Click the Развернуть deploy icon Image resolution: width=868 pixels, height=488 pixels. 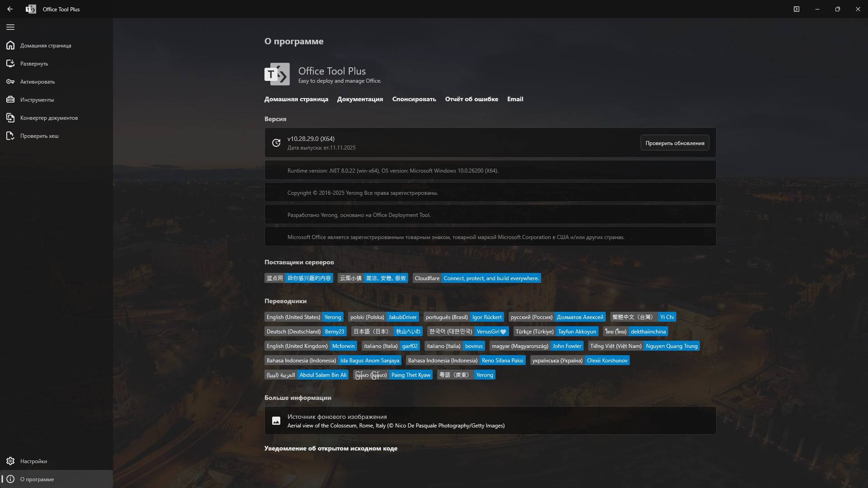[x=10, y=64]
